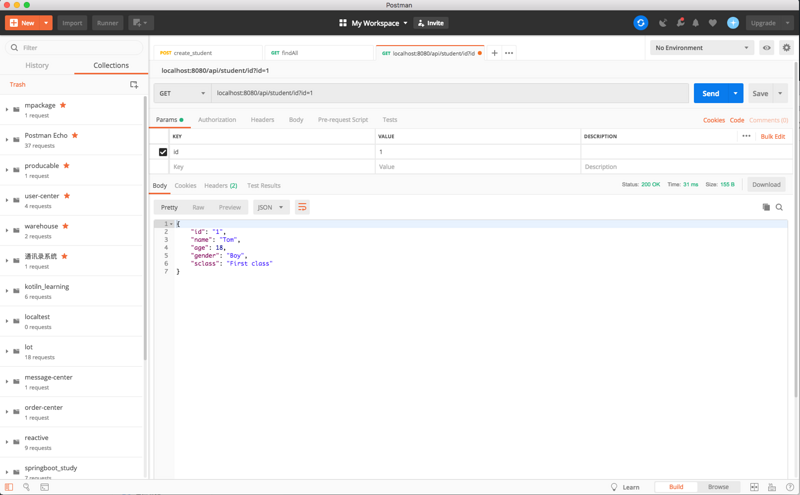
Task: Open the Send button dropdown arrow
Action: (x=735, y=93)
